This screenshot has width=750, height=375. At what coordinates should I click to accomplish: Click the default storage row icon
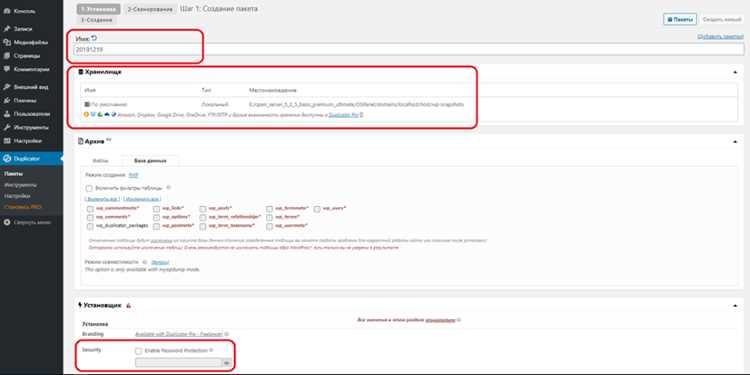pos(87,104)
